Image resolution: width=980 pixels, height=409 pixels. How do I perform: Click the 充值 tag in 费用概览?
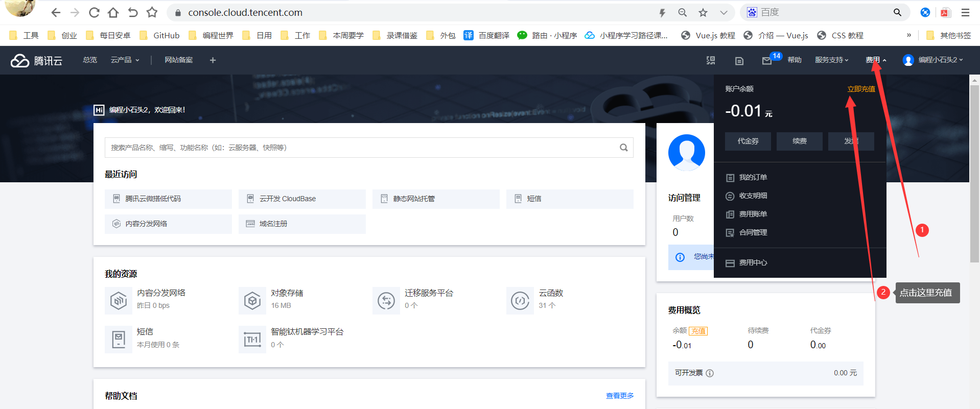[x=698, y=331]
